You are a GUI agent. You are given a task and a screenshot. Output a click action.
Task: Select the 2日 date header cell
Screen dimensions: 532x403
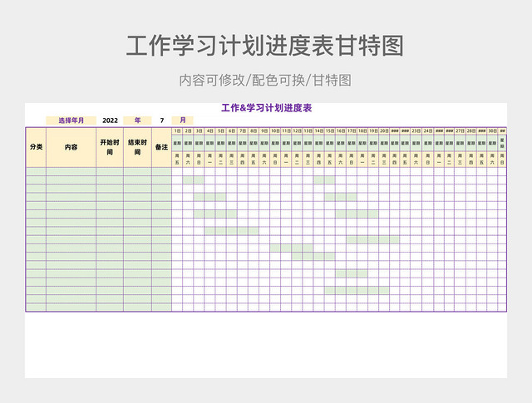[x=188, y=131]
